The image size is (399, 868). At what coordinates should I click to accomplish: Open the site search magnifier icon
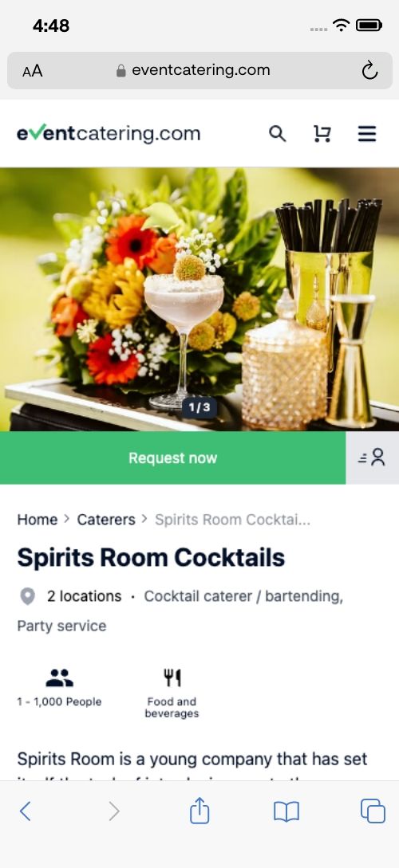[277, 133]
